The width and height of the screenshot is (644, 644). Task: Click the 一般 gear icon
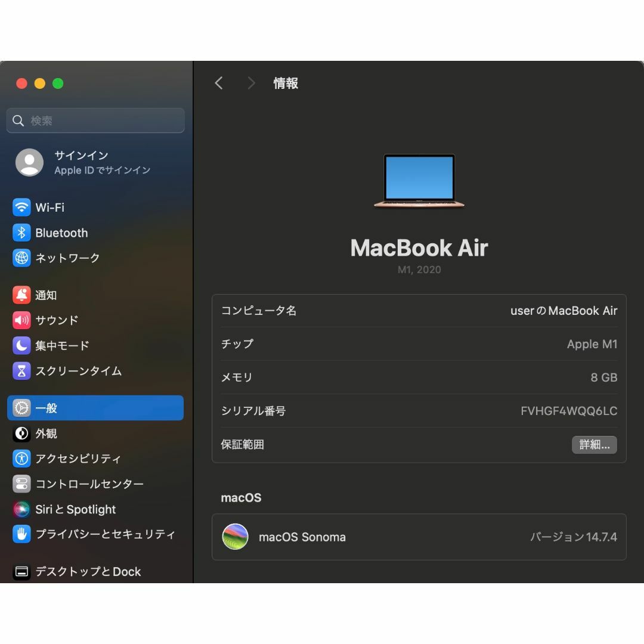tap(21, 408)
